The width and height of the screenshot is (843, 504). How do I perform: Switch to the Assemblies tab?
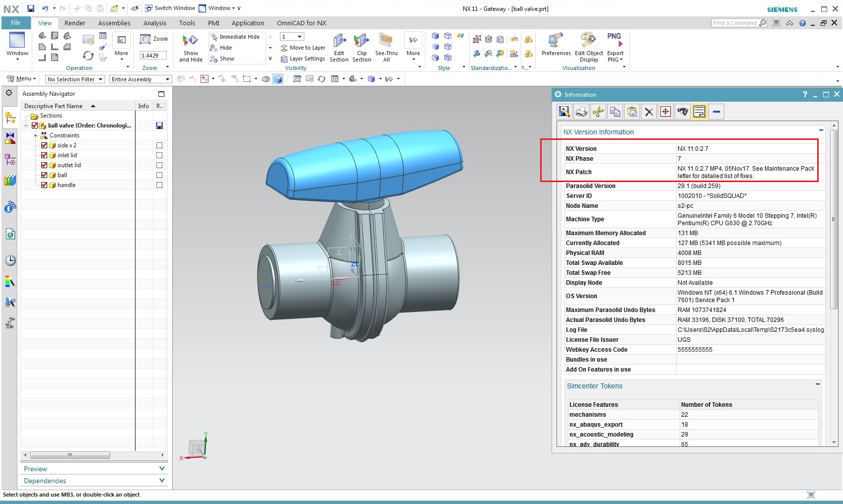[x=114, y=23]
